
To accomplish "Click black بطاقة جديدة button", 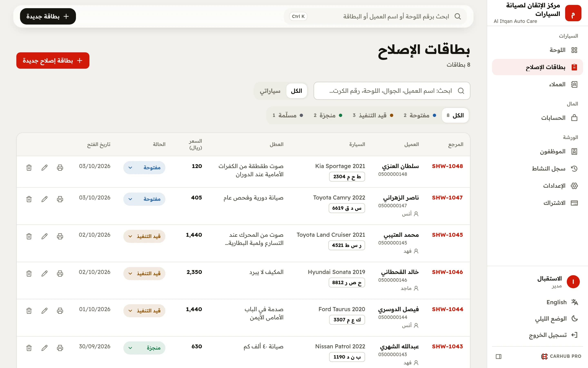I will click(x=48, y=16).
